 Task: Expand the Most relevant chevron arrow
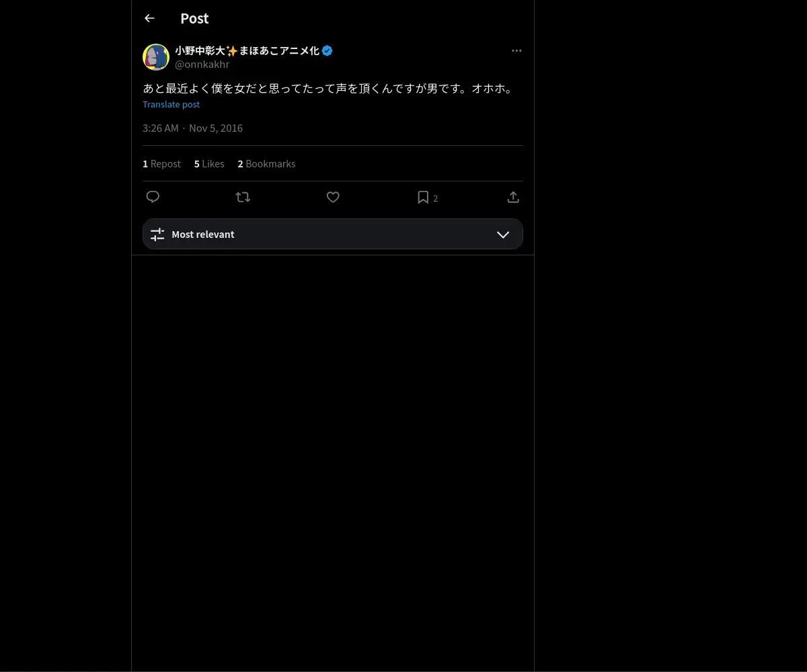coord(503,235)
